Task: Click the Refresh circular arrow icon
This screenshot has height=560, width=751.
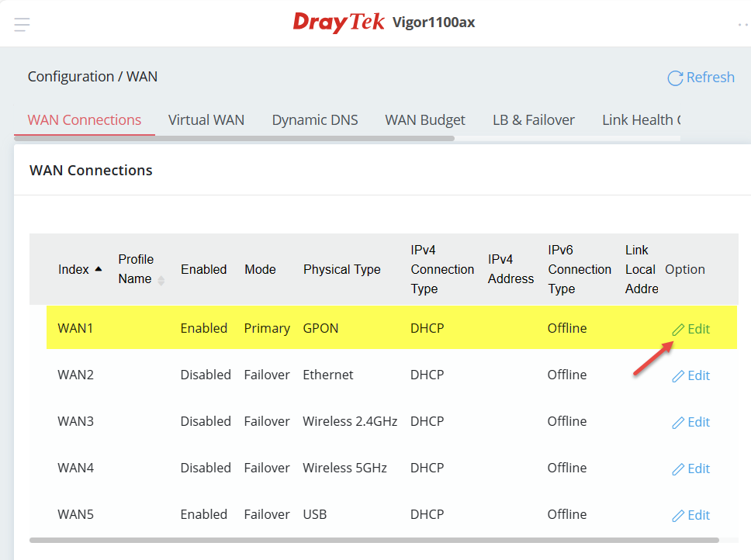Action: point(675,78)
